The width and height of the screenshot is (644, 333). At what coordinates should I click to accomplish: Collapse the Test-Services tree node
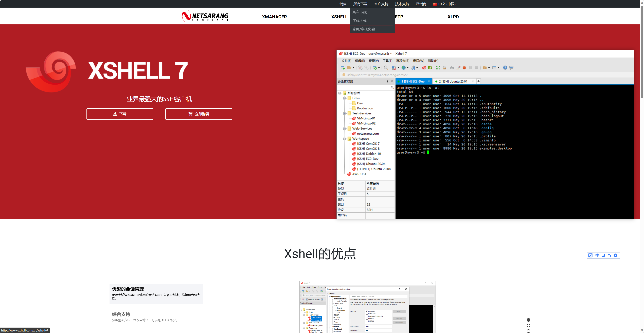click(x=345, y=113)
